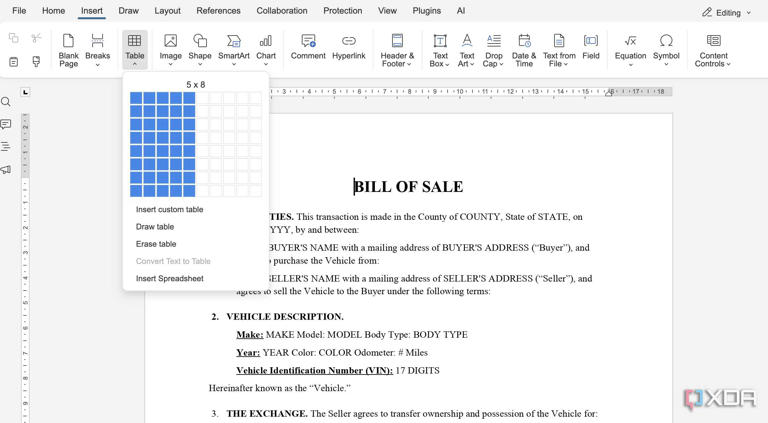Image resolution: width=768 pixels, height=423 pixels.
Task: Add a Comment via the ribbon
Action: pos(308,41)
